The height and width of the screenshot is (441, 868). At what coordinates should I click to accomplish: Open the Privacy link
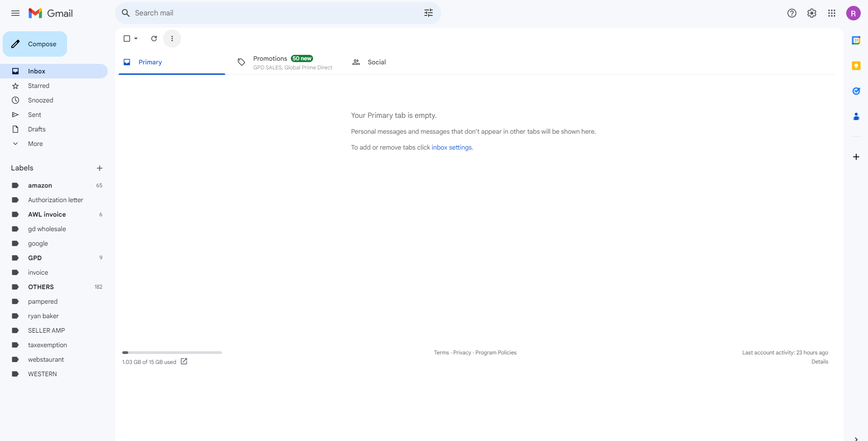[x=462, y=353]
